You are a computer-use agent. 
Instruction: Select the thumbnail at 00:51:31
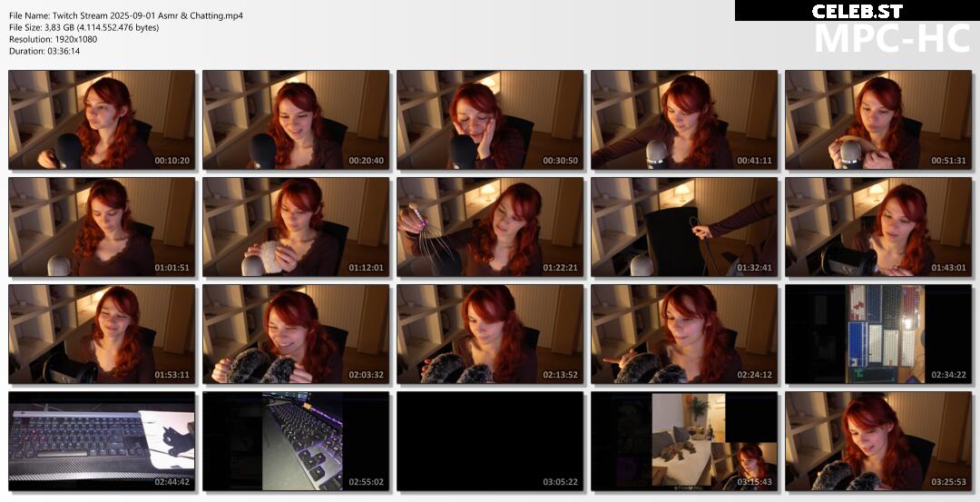click(x=878, y=120)
